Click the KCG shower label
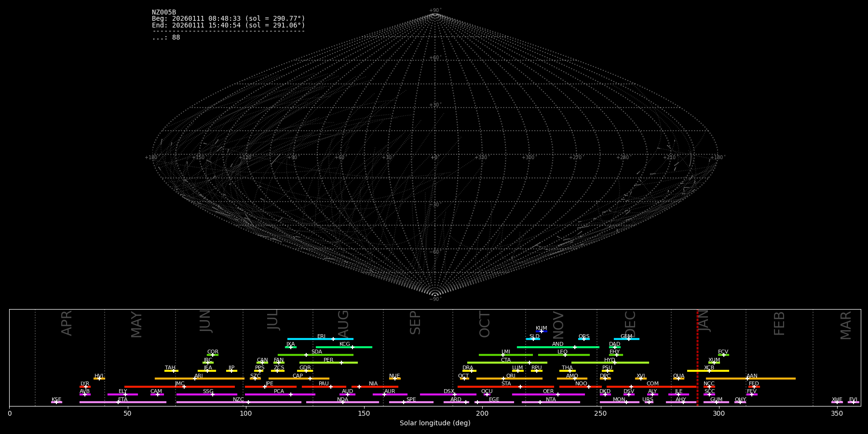The height and width of the screenshot is (434, 868). 345,344
